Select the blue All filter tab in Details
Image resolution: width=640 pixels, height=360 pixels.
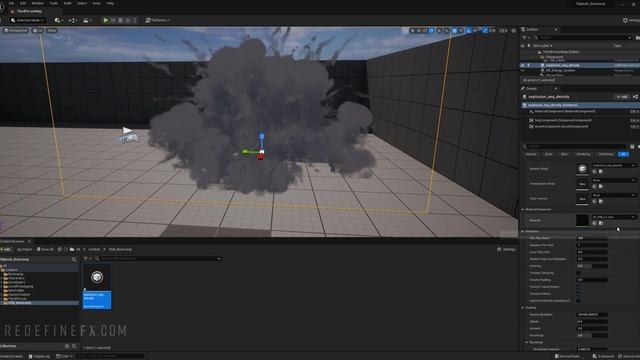click(x=623, y=154)
